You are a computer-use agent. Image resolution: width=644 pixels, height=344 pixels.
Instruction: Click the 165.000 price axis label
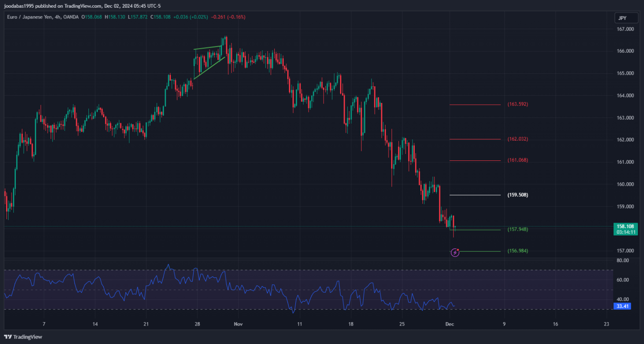[x=625, y=73]
